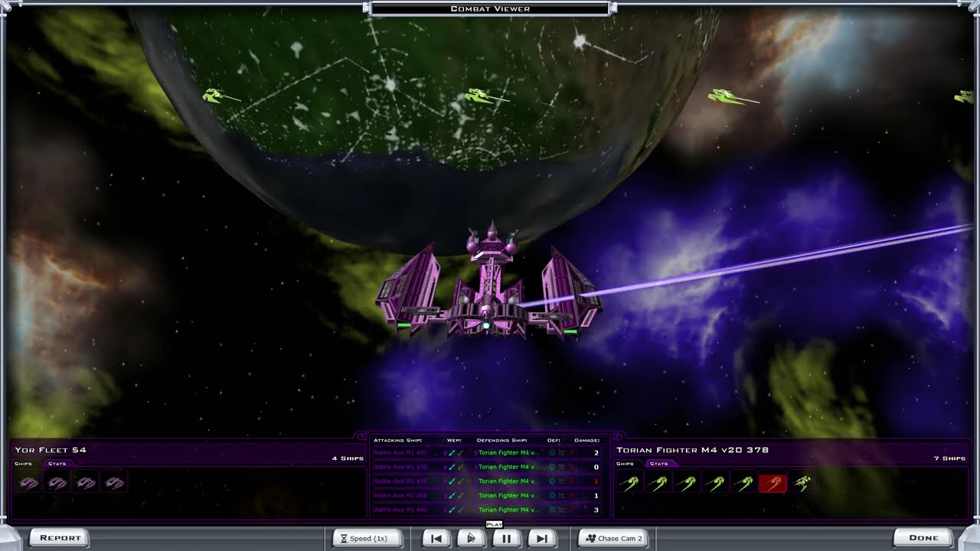Select combat log row with damage 0
This screenshot has height=551, width=980.
coord(488,467)
